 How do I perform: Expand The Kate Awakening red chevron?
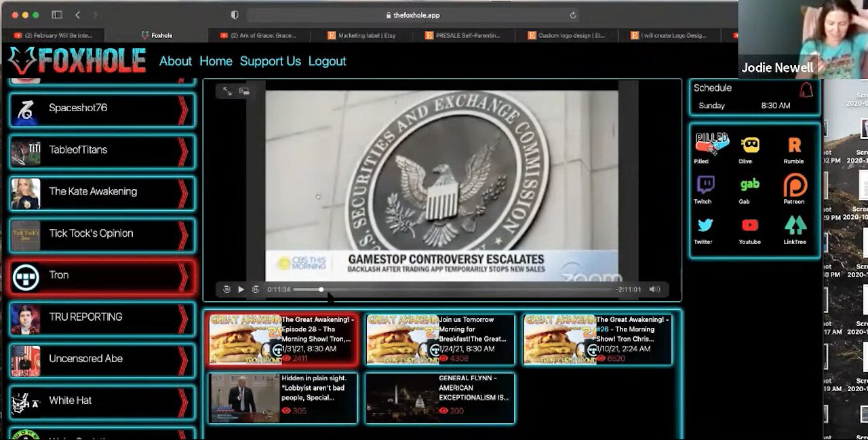click(x=183, y=194)
